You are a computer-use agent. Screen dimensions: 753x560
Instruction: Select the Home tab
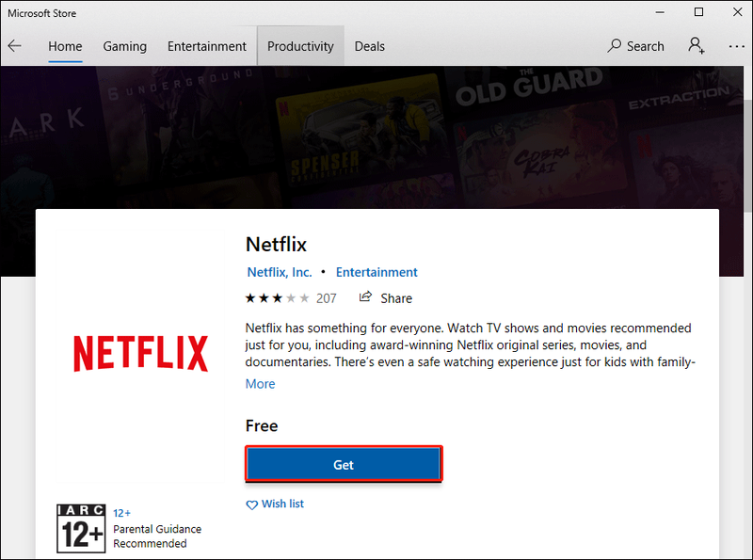tap(65, 46)
